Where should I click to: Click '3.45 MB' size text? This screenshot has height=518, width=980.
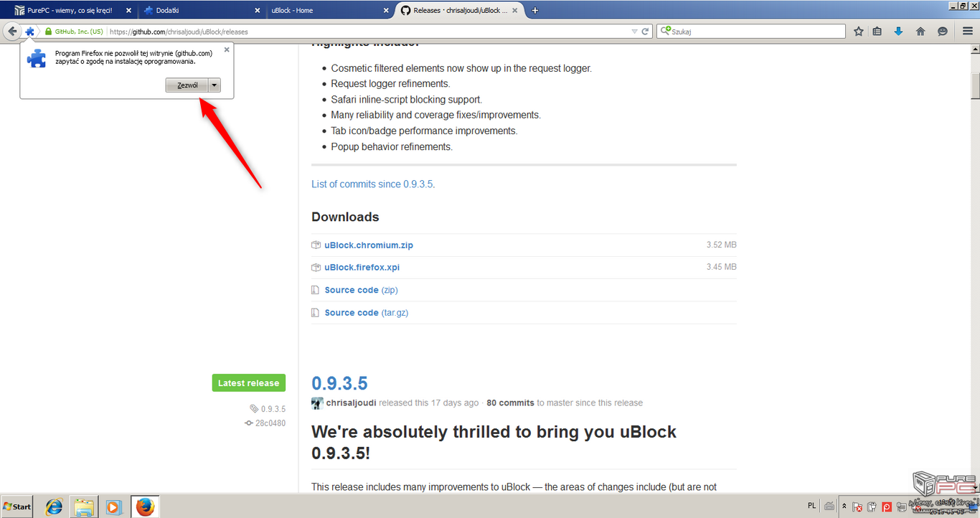[722, 267]
